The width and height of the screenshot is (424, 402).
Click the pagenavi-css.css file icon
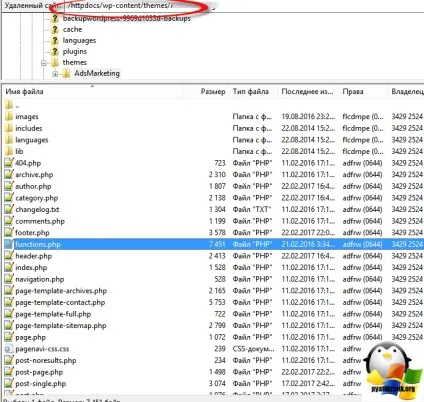9,349
